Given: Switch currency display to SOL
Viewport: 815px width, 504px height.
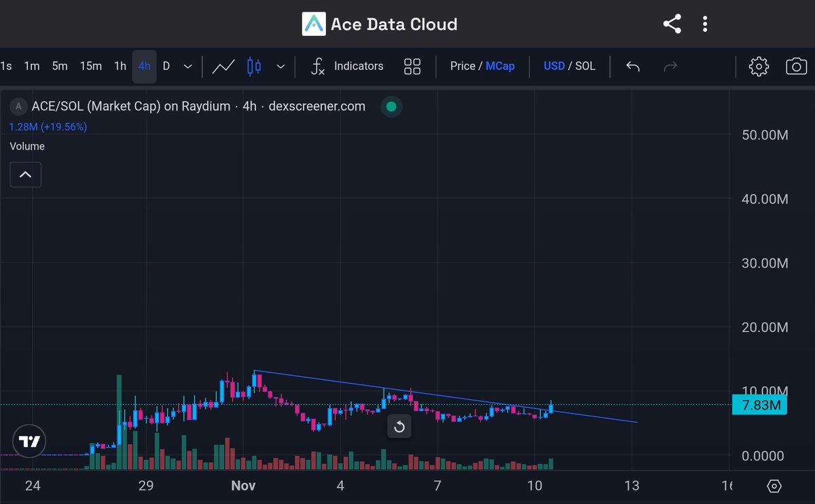Looking at the screenshot, I should pyautogui.click(x=587, y=66).
